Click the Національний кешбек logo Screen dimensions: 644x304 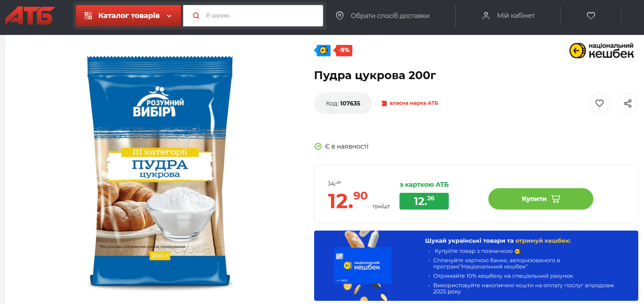click(602, 51)
